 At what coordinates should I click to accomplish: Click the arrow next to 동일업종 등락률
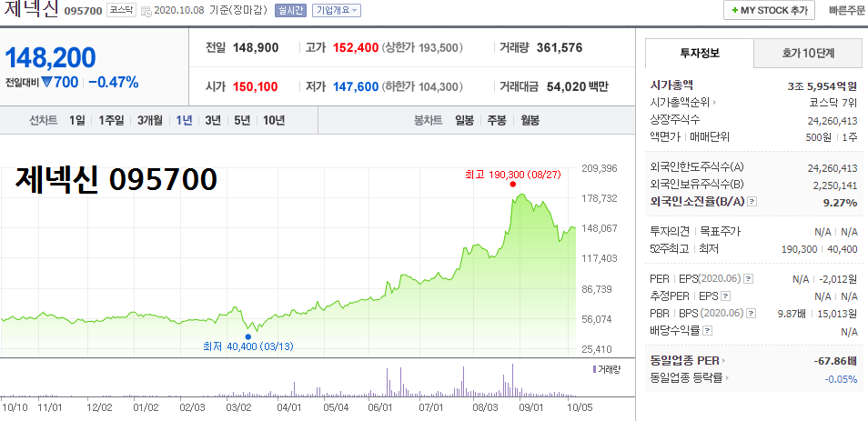click(x=727, y=379)
